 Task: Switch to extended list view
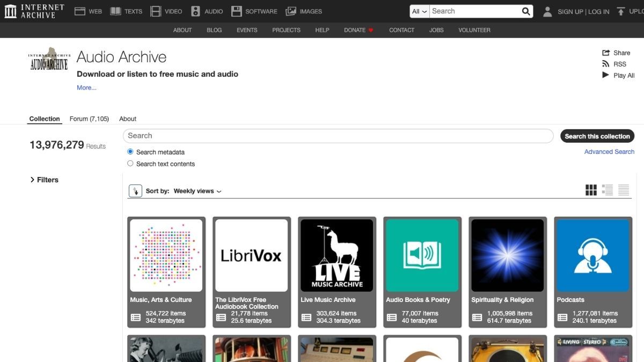[x=608, y=190]
